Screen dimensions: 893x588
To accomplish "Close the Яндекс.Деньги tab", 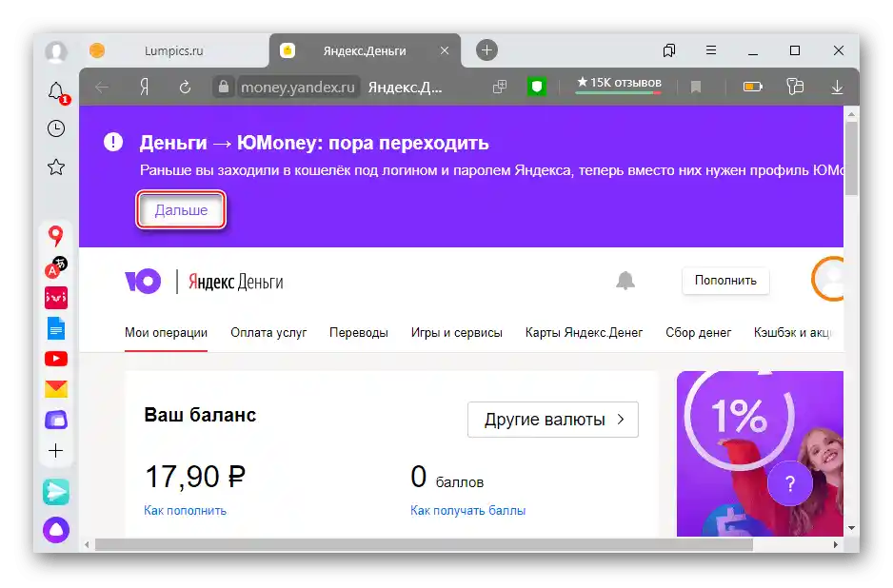I will tap(445, 50).
